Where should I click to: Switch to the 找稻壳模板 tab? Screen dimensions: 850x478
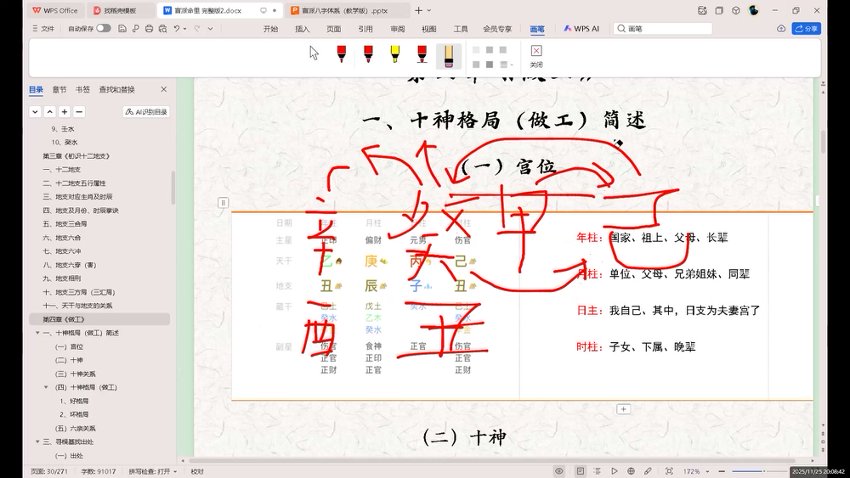click(120, 10)
